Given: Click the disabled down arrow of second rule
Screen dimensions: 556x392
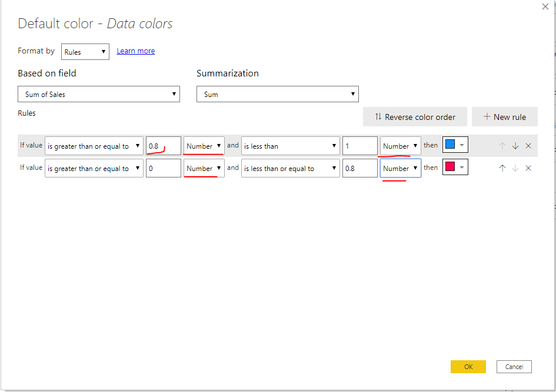Looking at the screenshot, I should tap(515, 168).
